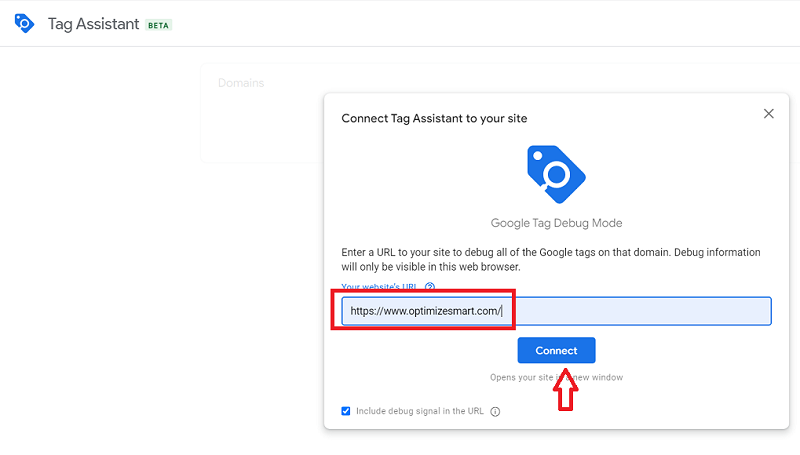Click the Tag Assistant title text
Screen dimensions: 800x455
click(93, 24)
